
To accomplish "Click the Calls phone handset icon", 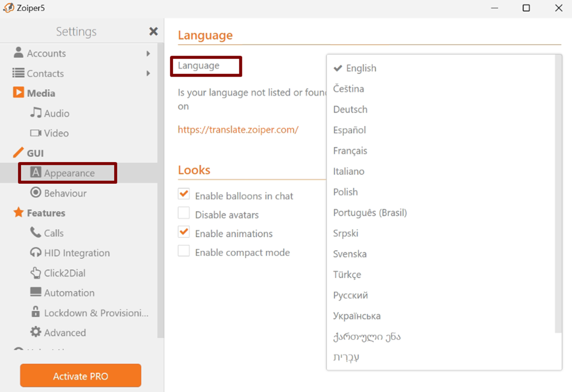I will [36, 232].
